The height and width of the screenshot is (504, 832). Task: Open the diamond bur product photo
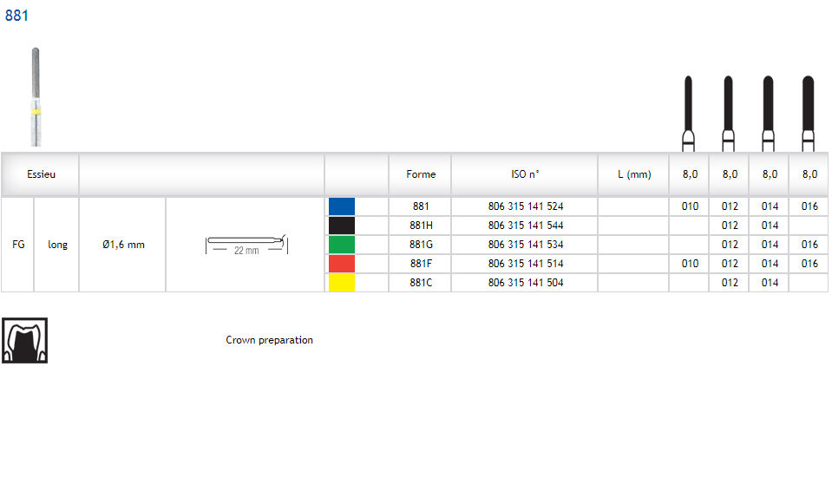tap(35, 97)
